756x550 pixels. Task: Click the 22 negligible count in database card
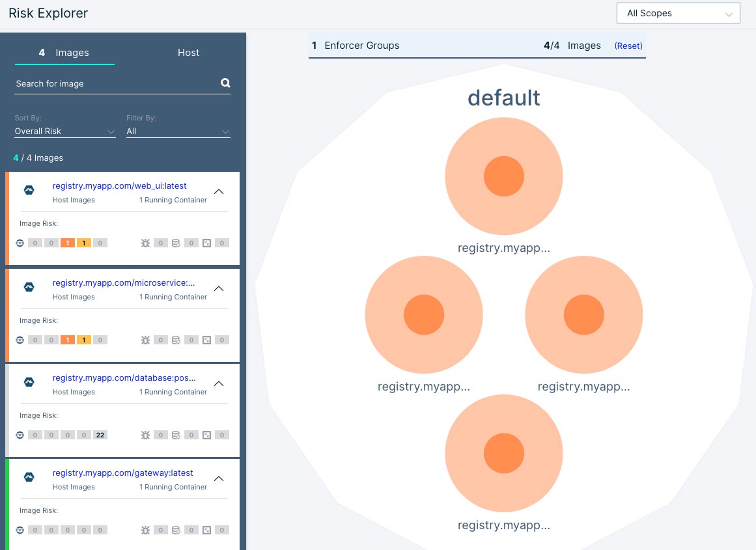tap(100, 435)
